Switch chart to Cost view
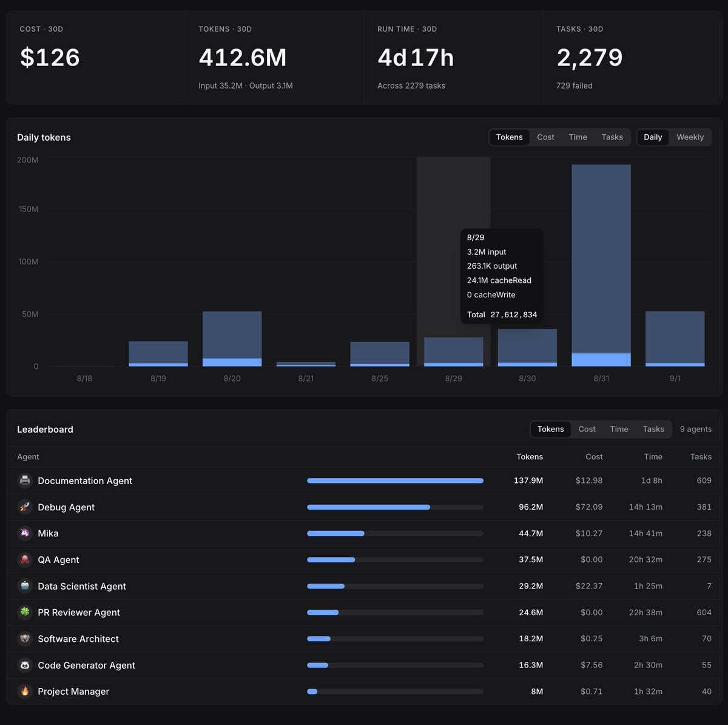This screenshot has height=725, width=728. pyautogui.click(x=545, y=137)
